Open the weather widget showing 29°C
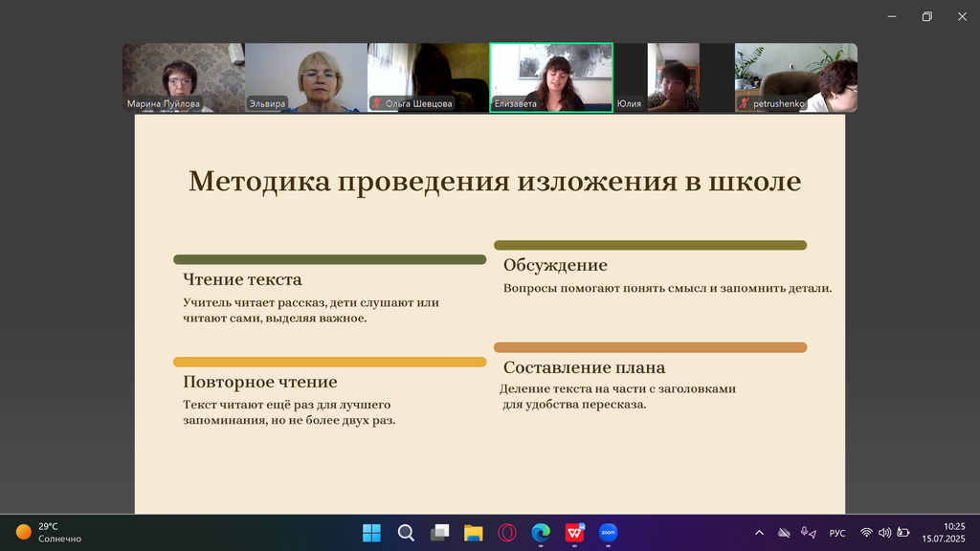The image size is (980, 551). point(48,533)
